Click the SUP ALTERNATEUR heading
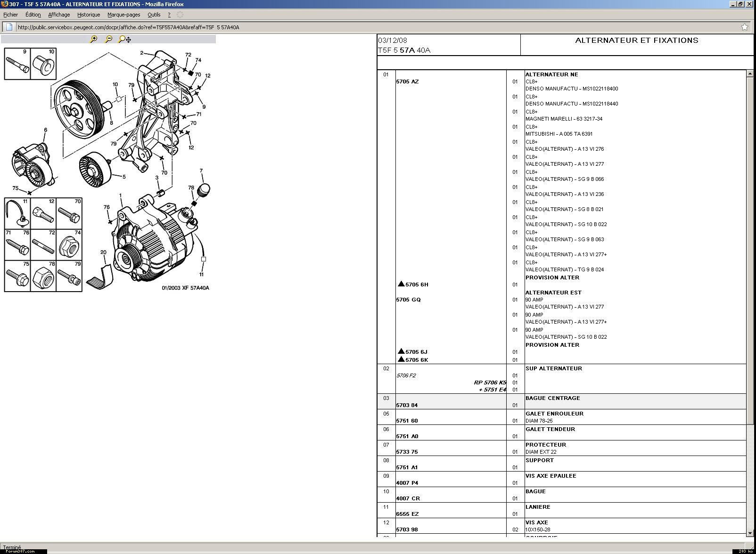The image size is (756, 554). coord(554,368)
